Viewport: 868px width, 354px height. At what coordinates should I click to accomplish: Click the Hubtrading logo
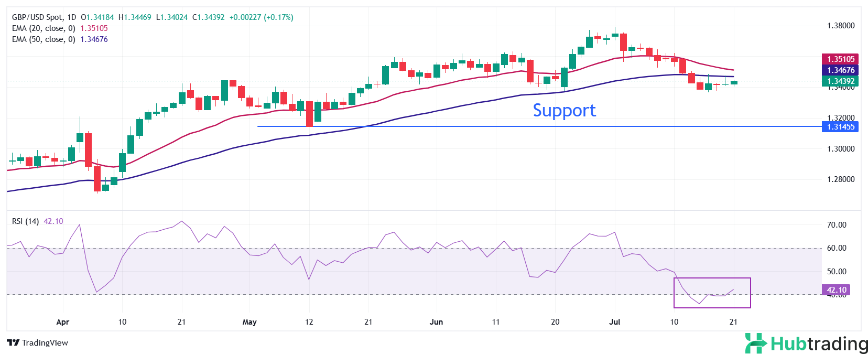806,344
